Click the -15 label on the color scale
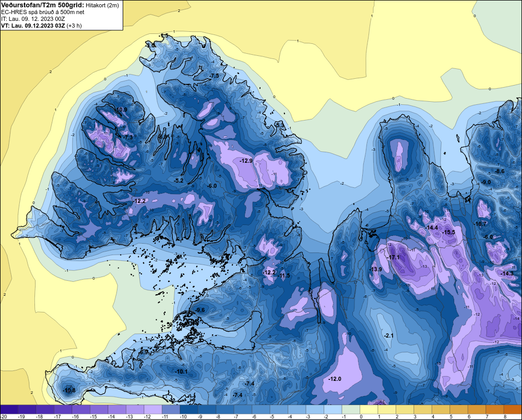This screenshot has height=420, width=522. click(93, 417)
